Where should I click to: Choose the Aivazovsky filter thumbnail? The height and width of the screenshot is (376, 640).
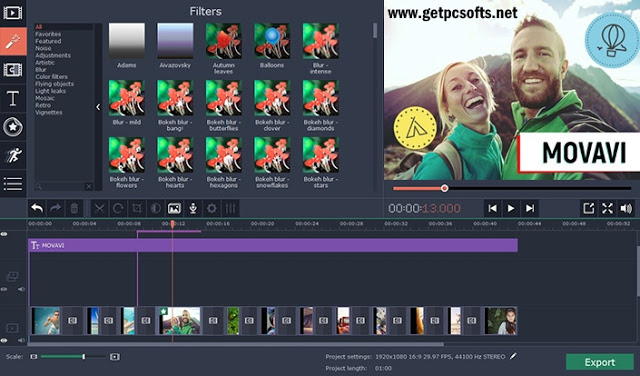(x=175, y=41)
